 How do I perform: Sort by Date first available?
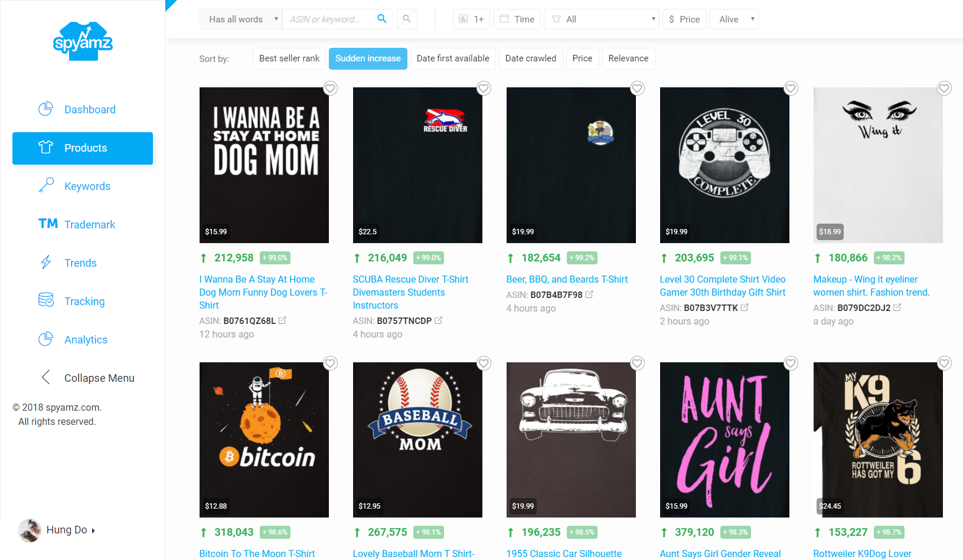point(453,58)
